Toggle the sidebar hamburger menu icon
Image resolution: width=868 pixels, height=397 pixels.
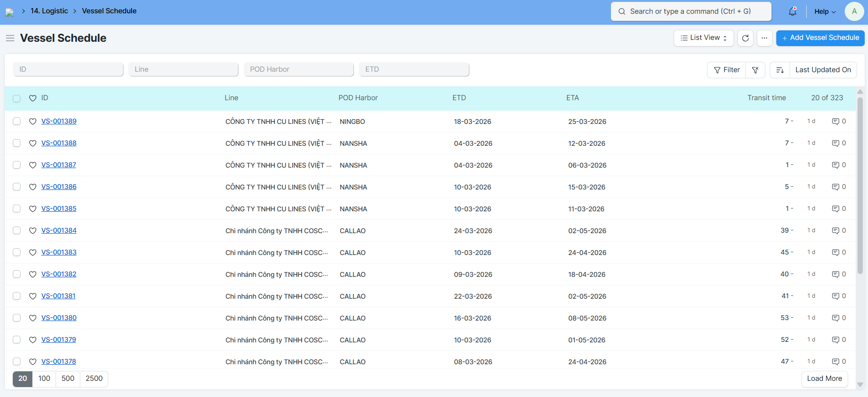click(10, 38)
